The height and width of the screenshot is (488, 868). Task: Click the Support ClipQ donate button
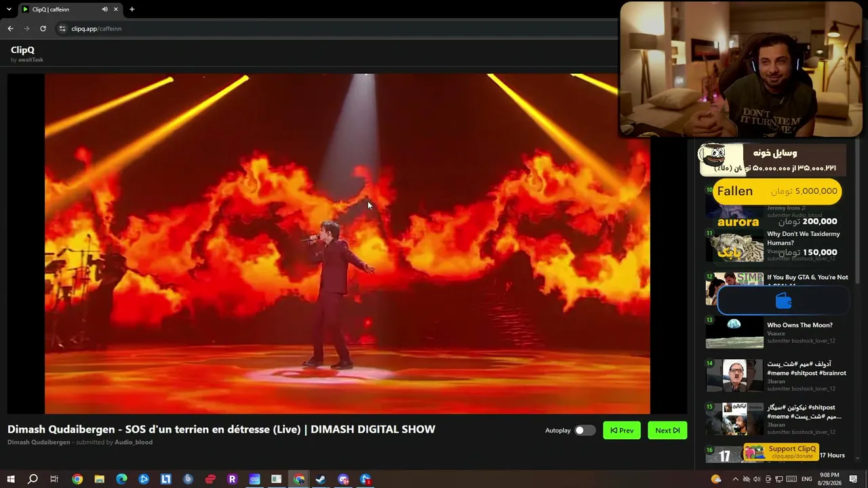[x=781, y=452]
